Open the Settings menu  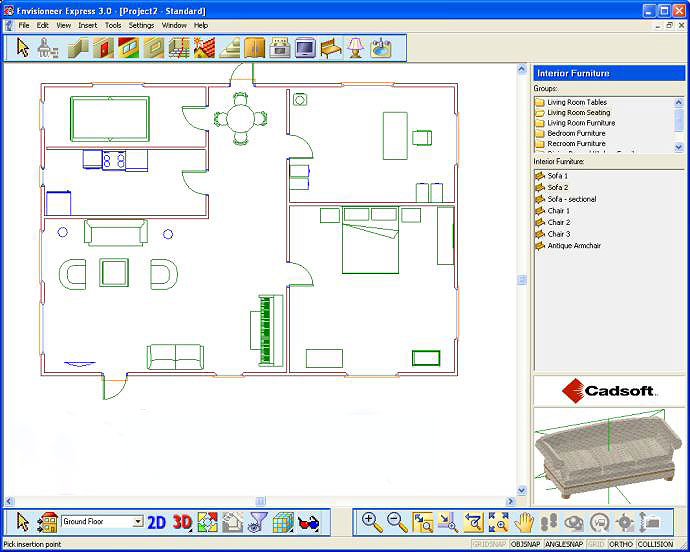[141, 26]
